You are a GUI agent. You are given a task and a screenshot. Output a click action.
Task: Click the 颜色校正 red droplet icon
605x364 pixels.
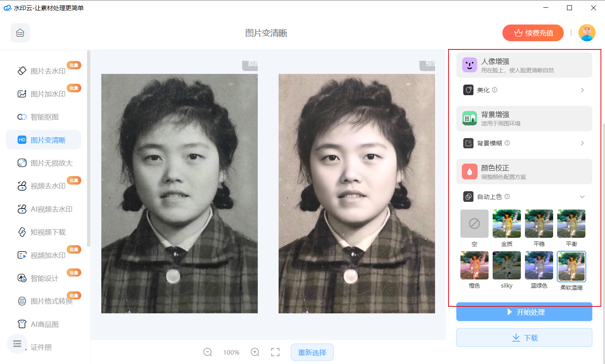click(469, 172)
